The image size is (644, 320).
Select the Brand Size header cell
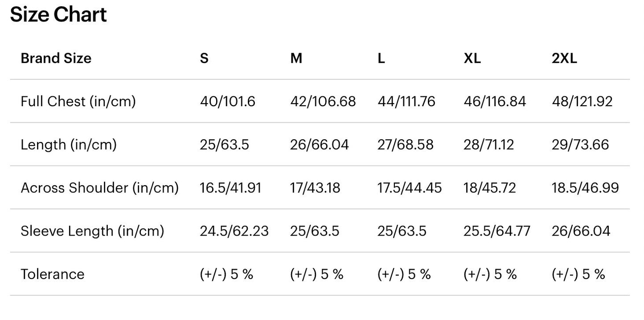coord(56,58)
